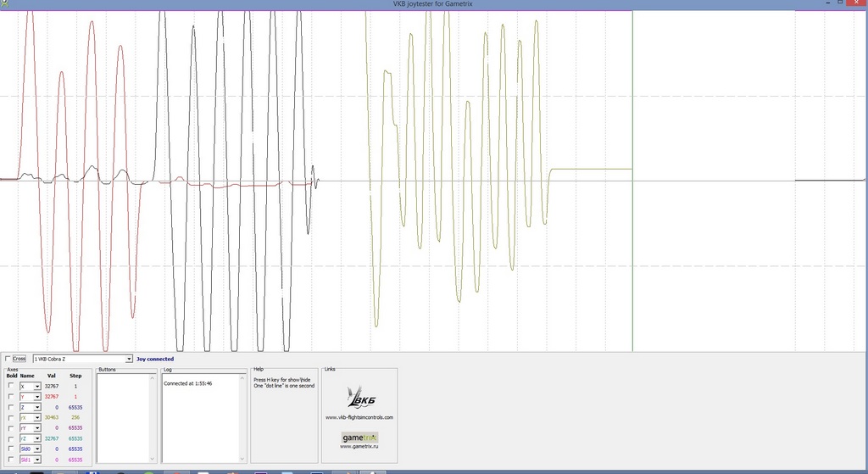The image size is (868, 474).
Task: Open www.vkb-flightsimcontrols.com link
Action: pos(359,417)
